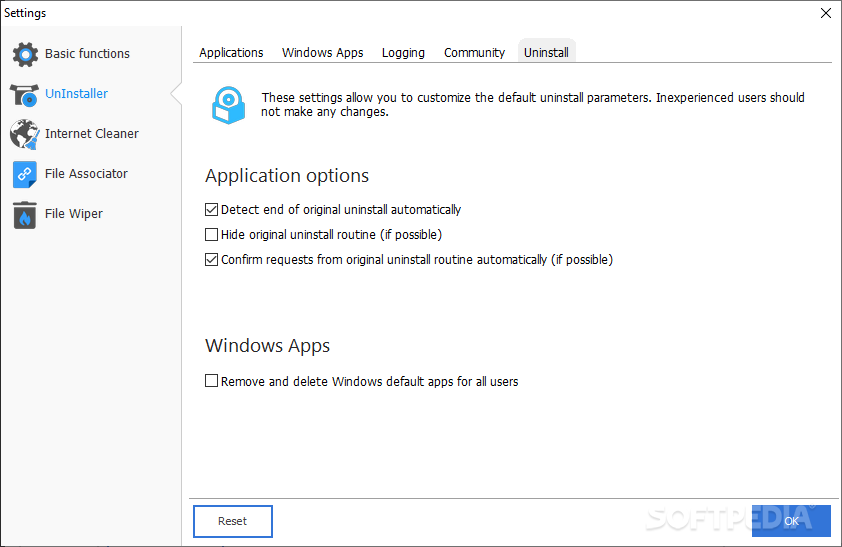
Task: Click the Application options heading
Action: [x=287, y=176]
